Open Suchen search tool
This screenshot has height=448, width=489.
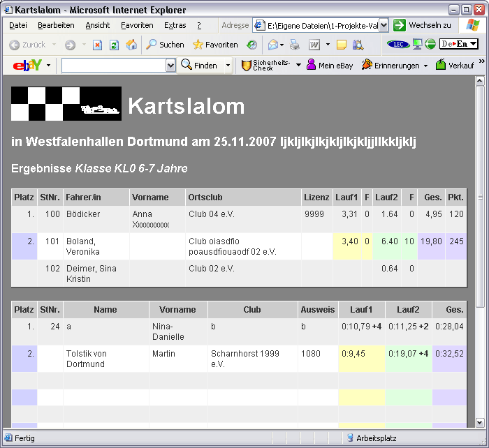click(166, 45)
